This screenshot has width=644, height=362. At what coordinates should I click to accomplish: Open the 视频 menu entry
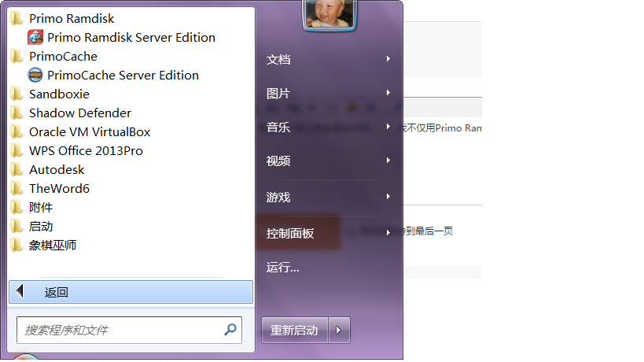pyautogui.click(x=278, y=161)
